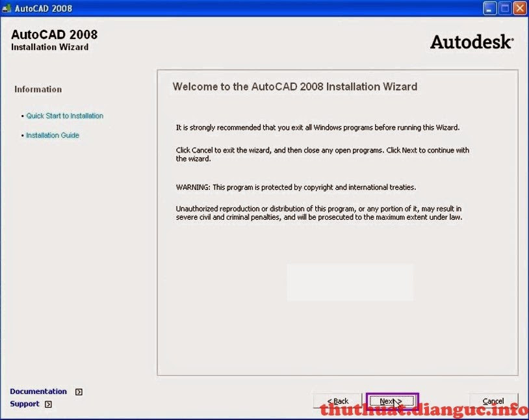Open the Documentation arrow icon
Screen dimensions: 529x420
click(x=78, y=391)
